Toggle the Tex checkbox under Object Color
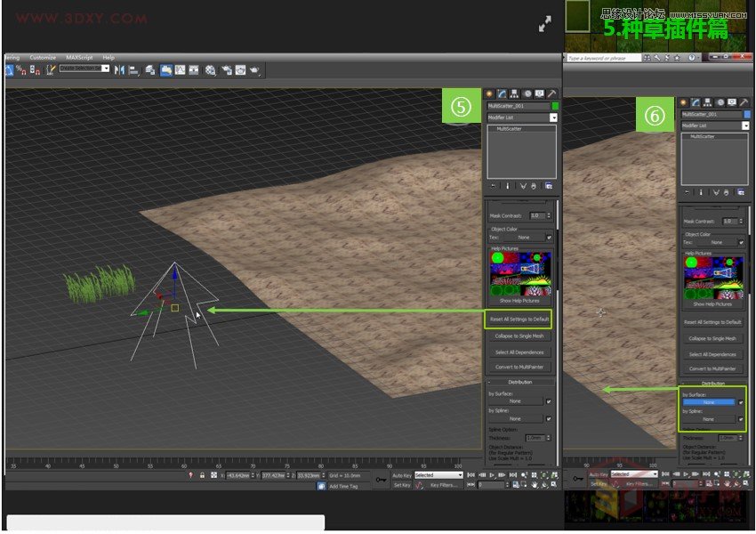This screenshot has height=534, width=756. [x=549, y=237]
